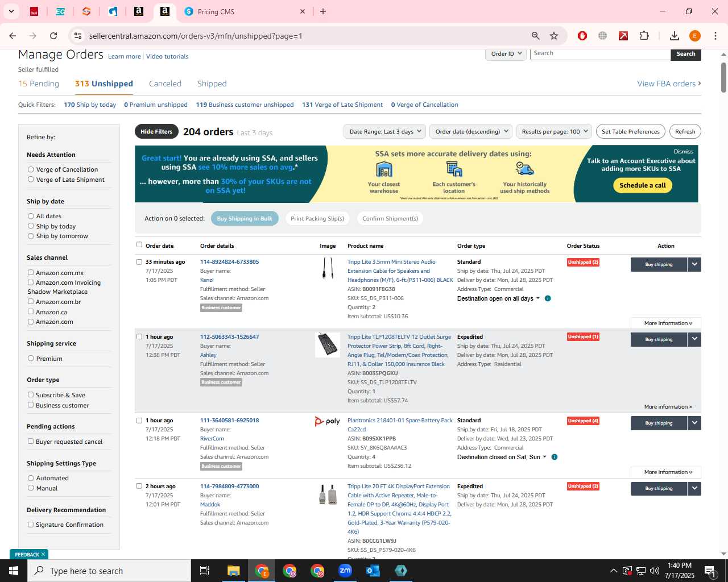This screenshot has height=582, width=728.
Task: Expand Buy shipping arrow for order 111-3640581-6925018
Action: (694, 423)
